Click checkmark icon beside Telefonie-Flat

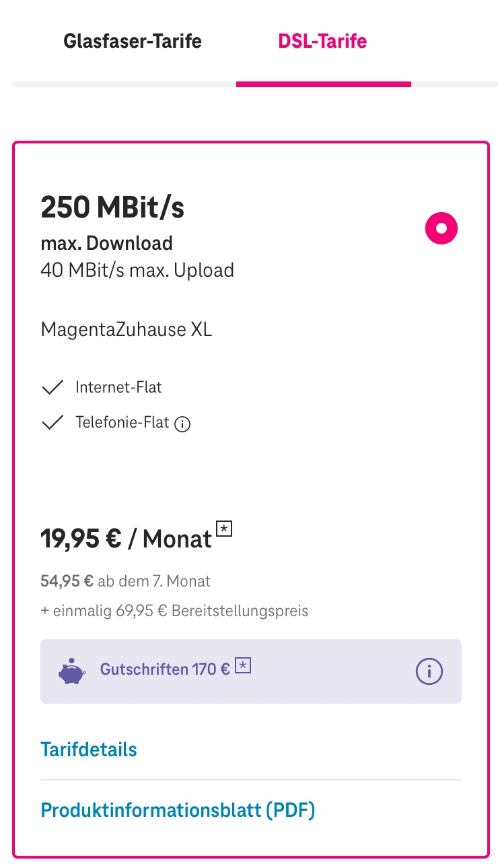click(52, 423)
